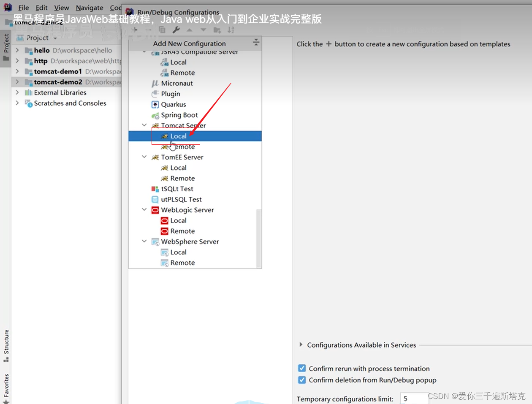This screenshot has height=404, width=532.
Task: Uncheck Confirm rerun with process termination
Action: tap(301, 368)
